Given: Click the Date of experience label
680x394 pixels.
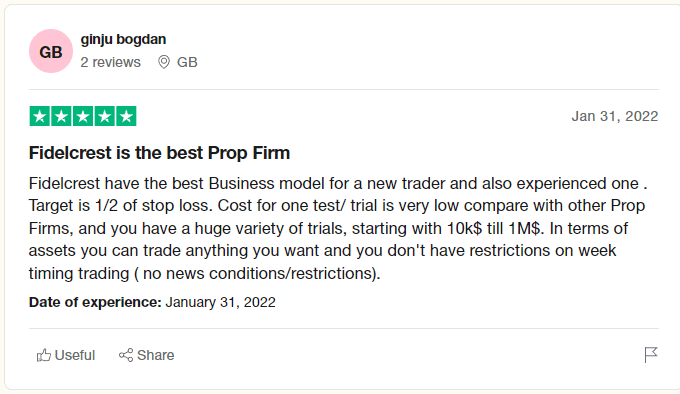Looking at the screenshot, I should tap(95, 302).
